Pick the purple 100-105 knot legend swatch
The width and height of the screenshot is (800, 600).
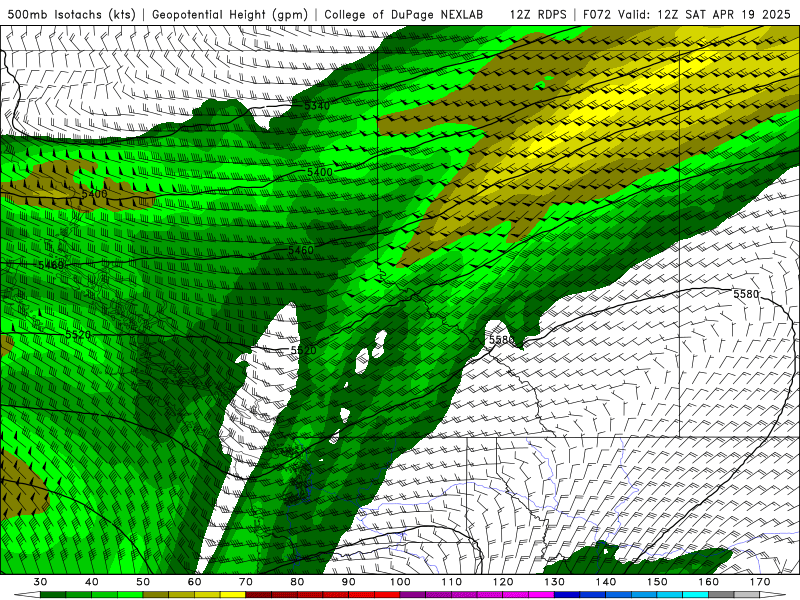(x=413, y=595)
